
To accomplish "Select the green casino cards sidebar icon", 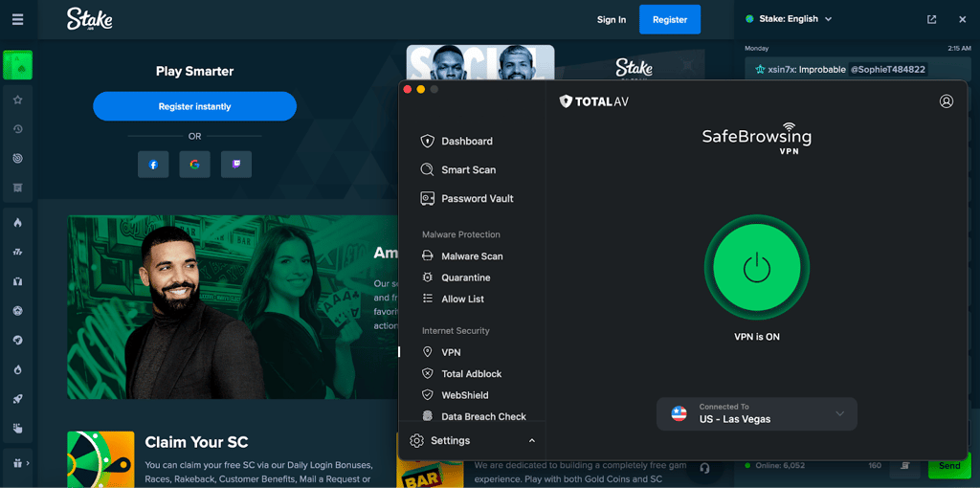I will pyautogui.click(x=17, y=65).
